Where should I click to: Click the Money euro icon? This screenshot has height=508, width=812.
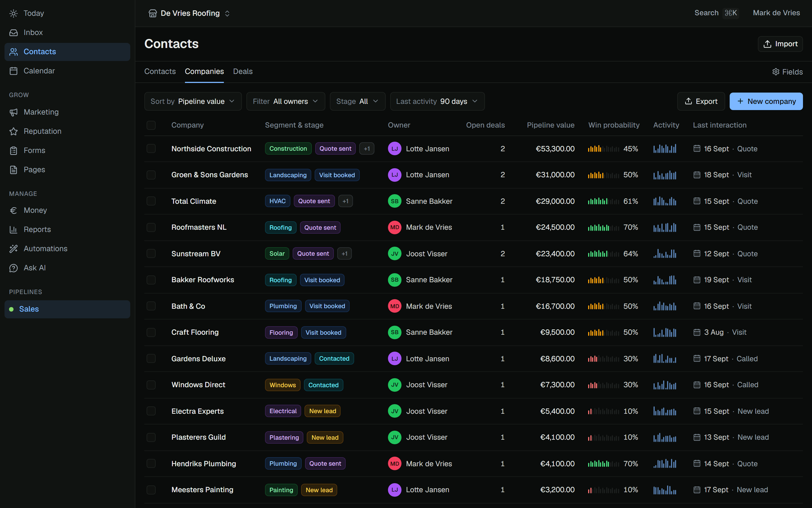coord(14,210)
